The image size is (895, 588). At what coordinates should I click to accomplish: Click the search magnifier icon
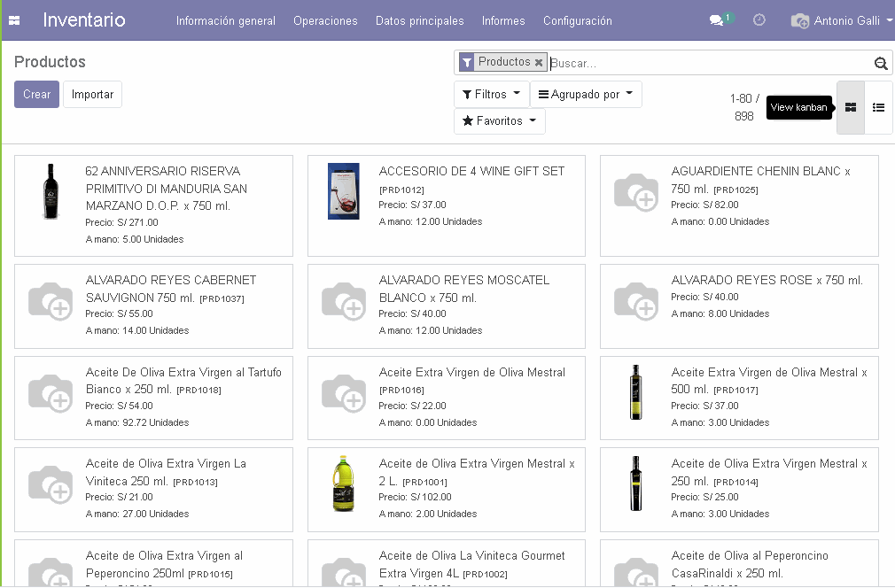coord(880,63)
